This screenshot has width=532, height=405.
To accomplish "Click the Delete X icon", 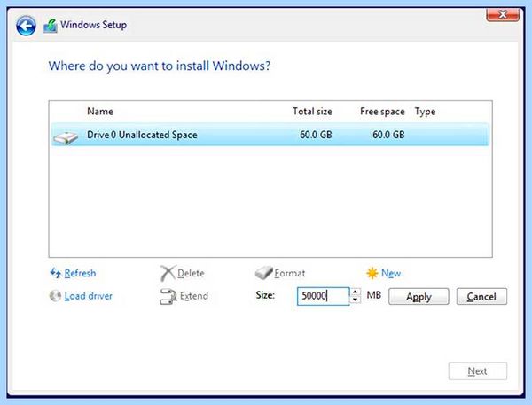I will (x=168, y=273).
